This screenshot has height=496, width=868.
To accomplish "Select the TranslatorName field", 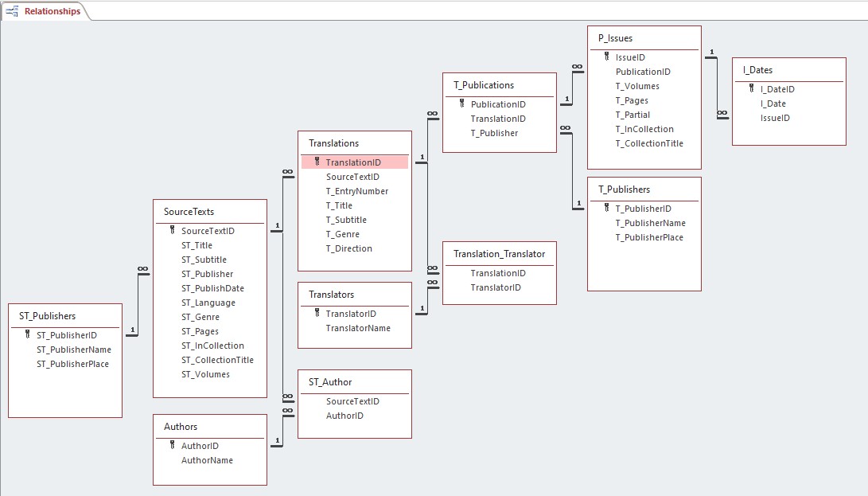I will pyautogui.click(x=358, y=328).
